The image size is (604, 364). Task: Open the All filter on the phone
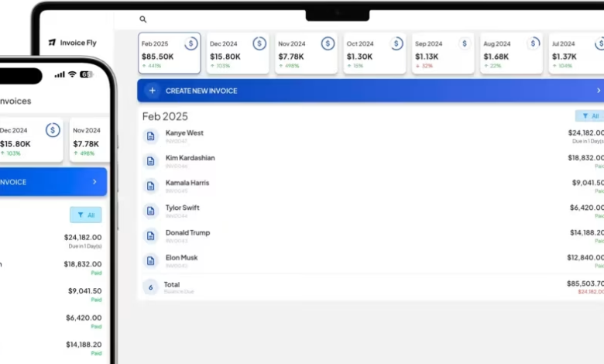click(x=85, y=215)
